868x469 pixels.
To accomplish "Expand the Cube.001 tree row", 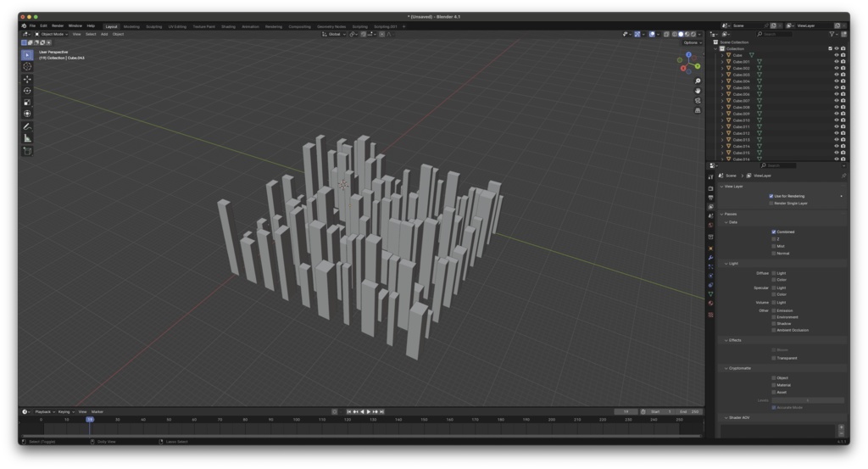I will [722, 62].
